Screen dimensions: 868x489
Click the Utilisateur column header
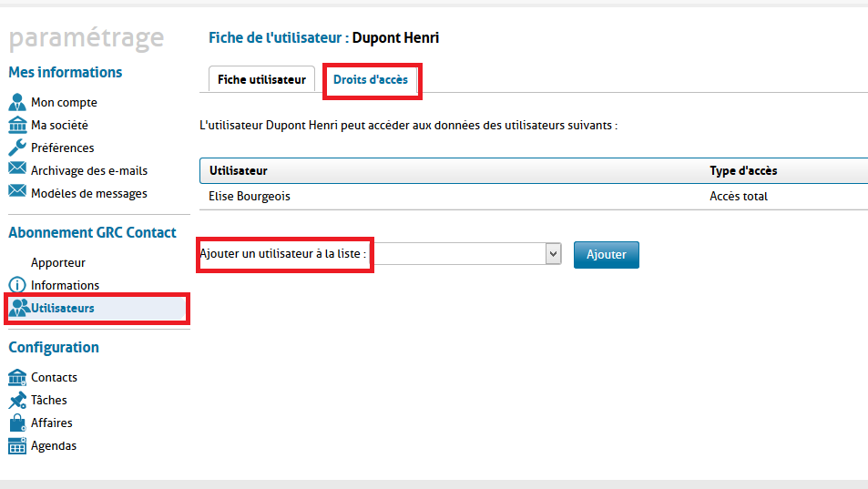(x=239, y=171)
